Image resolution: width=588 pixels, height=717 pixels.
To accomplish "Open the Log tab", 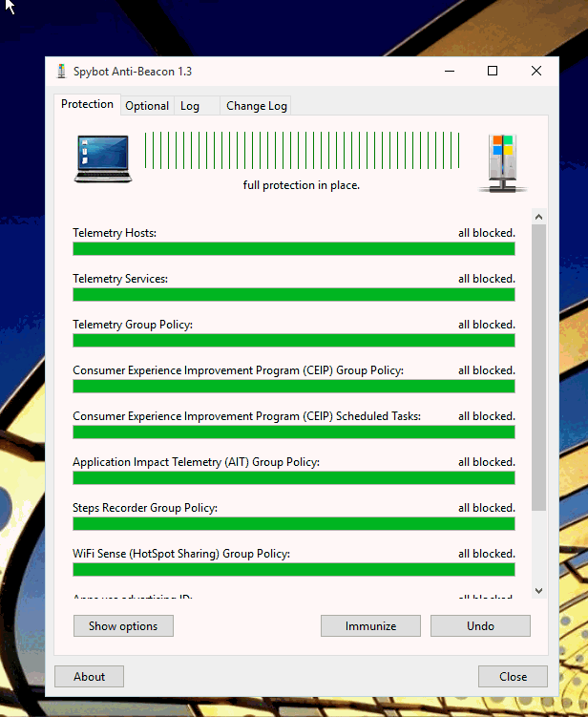I will (x=190, y=106).
